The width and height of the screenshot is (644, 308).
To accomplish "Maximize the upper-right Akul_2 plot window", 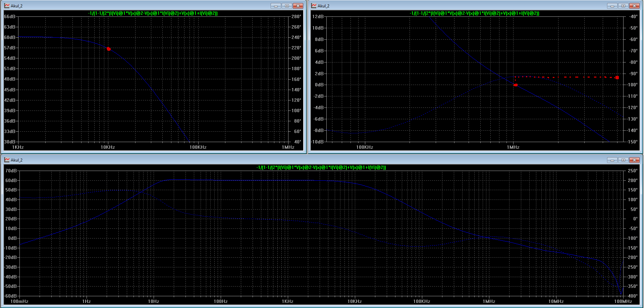I will point(623,6).
